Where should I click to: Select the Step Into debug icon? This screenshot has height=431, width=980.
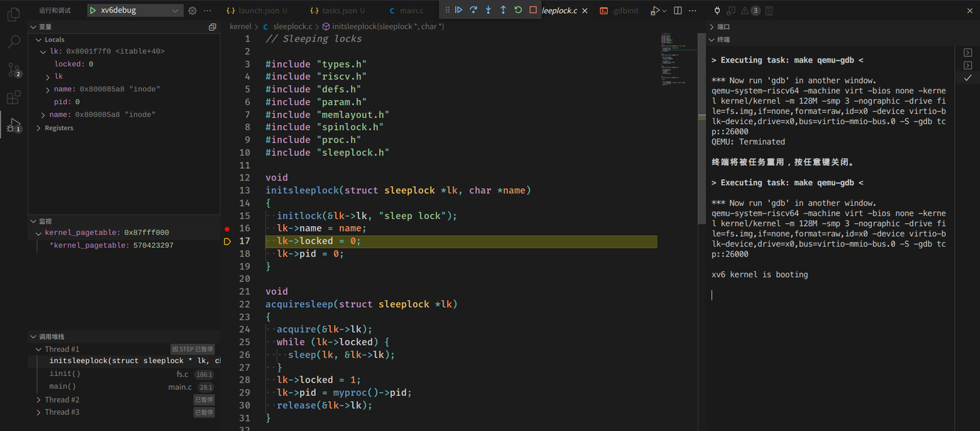[487, 10]
